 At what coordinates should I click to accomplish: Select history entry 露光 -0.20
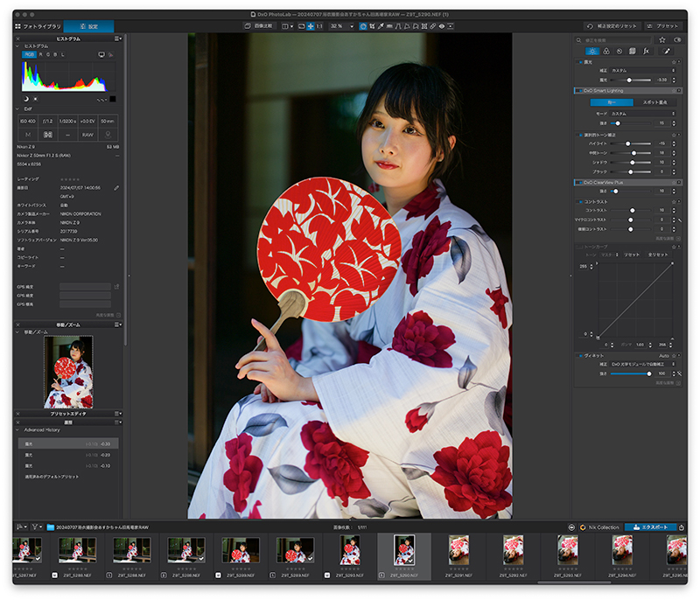tap(68, 455)
